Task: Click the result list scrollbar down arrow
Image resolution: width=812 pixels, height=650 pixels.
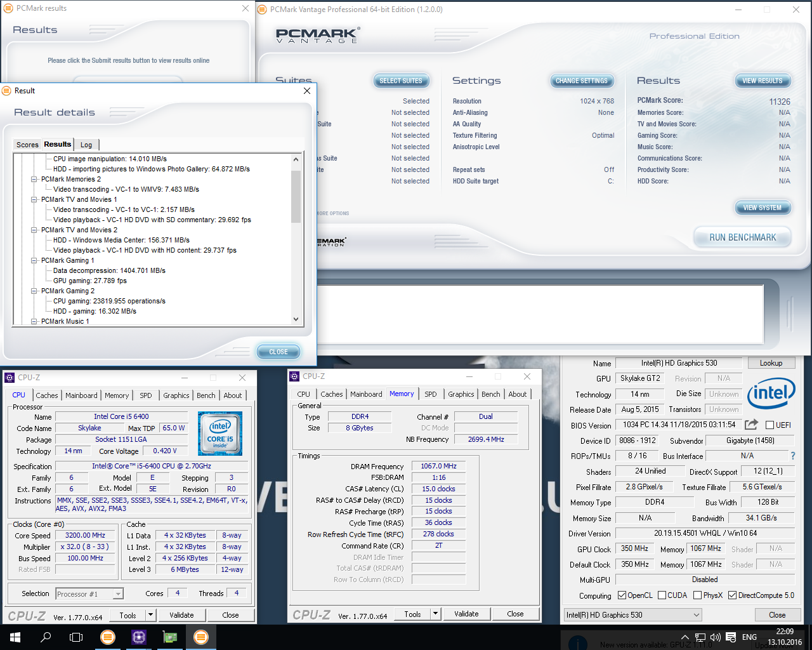Action: [x=296, y=319]
